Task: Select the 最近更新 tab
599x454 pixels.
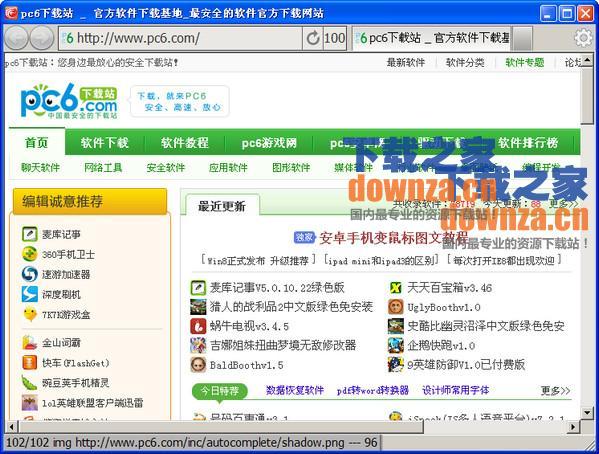Action: point(222,206)
